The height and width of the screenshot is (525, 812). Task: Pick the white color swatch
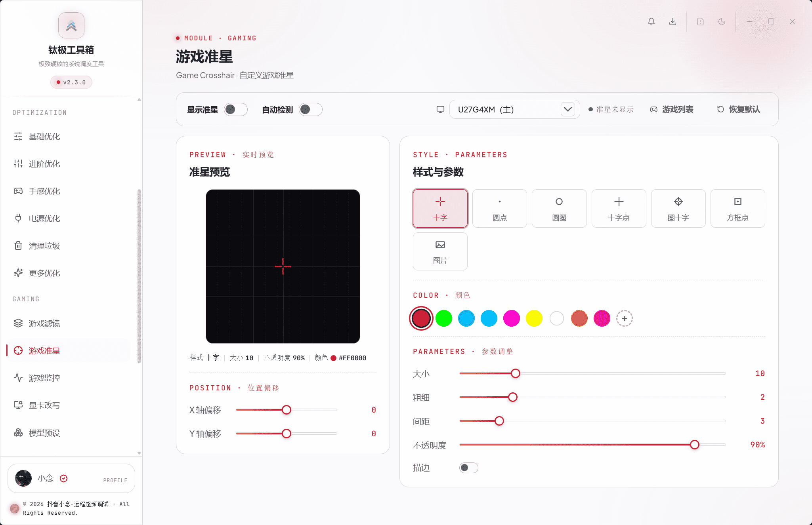pyautogui.click(x=557, y=318)
